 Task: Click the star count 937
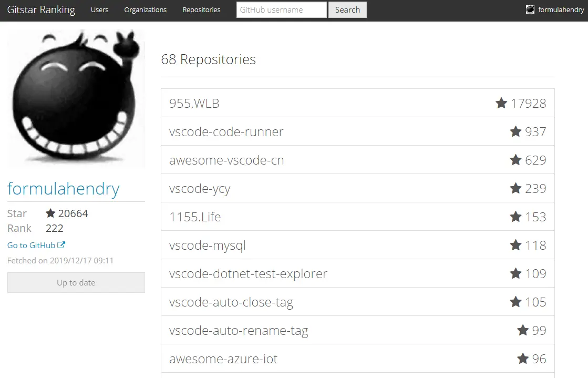click(x=535, y=132)
